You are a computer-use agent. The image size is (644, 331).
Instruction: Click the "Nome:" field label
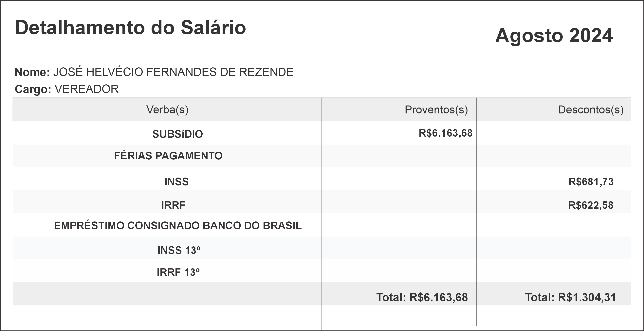pyautogui.click(x=32, y=72)
